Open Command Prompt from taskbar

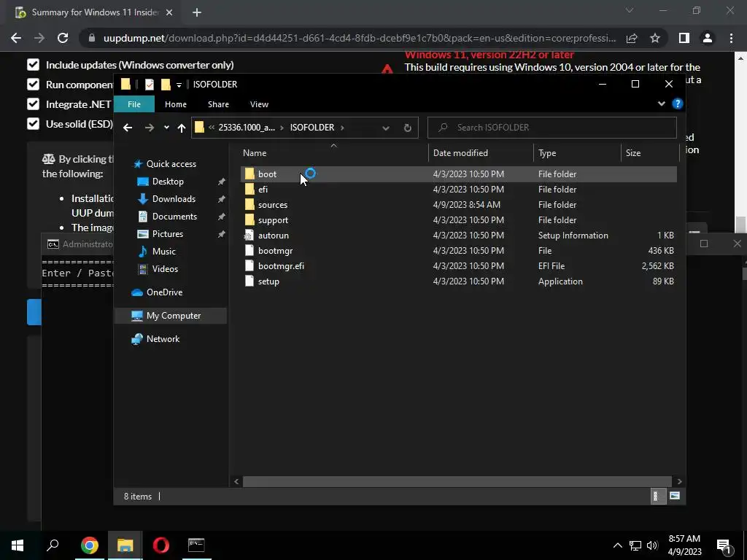tap(196, 545)
